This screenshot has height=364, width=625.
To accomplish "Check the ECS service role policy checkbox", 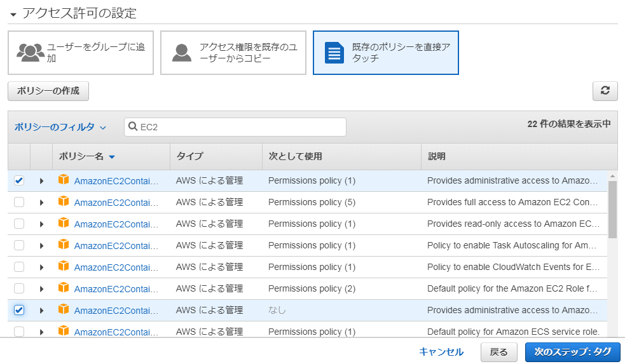I will pyautogui.click(x=19, y=332).
